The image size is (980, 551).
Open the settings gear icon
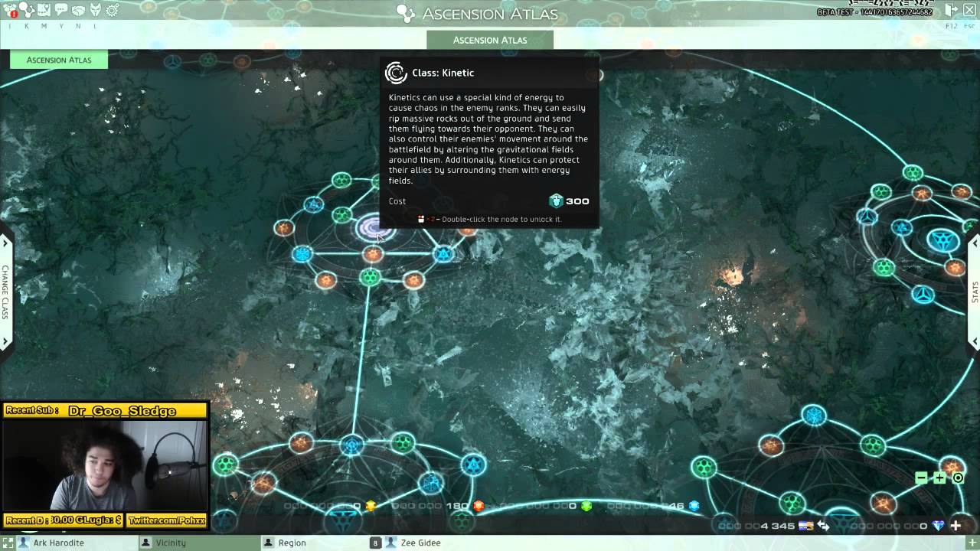tap(113, 10)
